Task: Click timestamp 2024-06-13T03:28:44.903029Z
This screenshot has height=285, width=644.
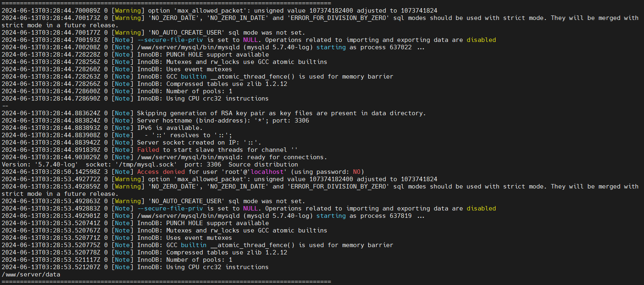Action: [x=51, y=157]
